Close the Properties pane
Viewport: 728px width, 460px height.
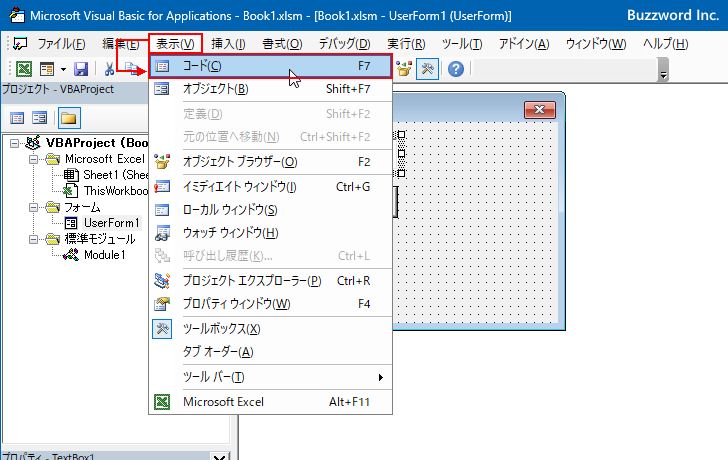point(220,457)
